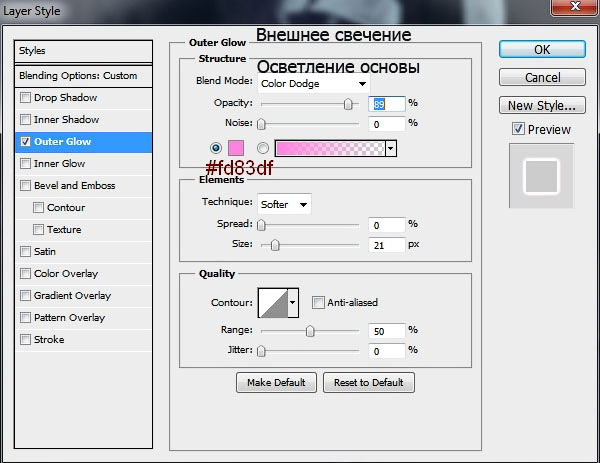Close the Layer Style dialog
This screenshot has height=463, width=600.
[x=574, y=7]
